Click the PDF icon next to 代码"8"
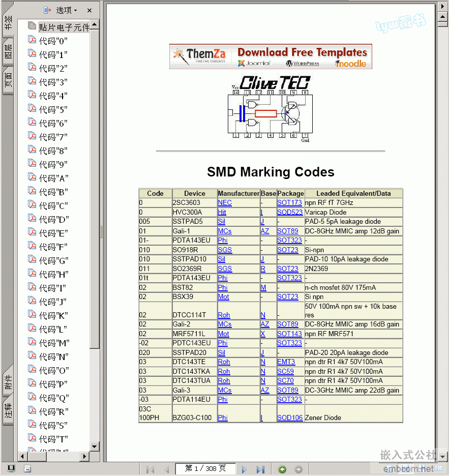 coord(32,150)
